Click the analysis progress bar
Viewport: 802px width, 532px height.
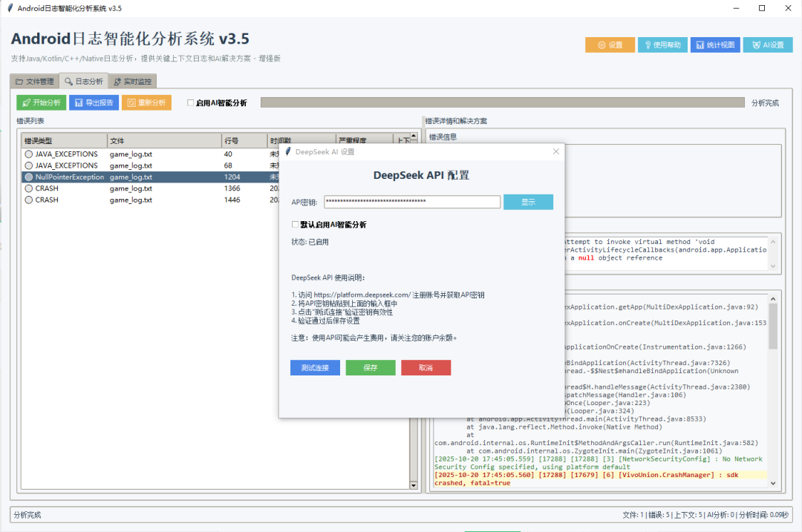click(502, 102)
